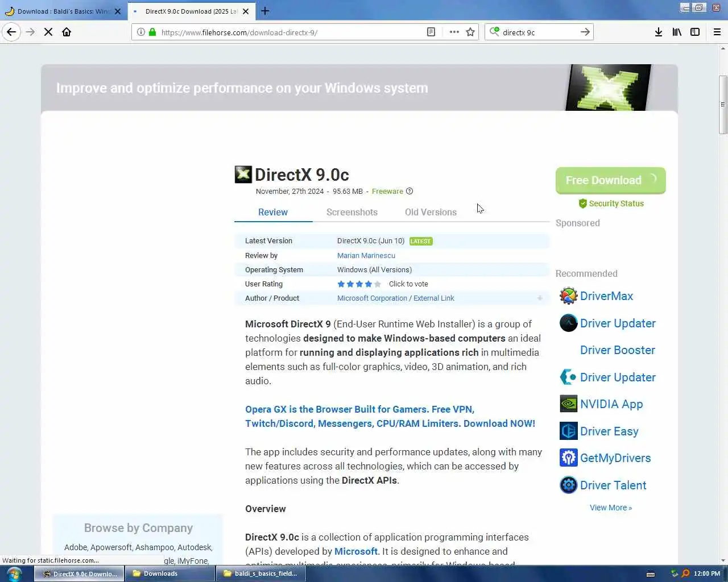This screenshot has width=728, height=582.
Task: Submit the search with arrow button
Action: pos(585,32)
